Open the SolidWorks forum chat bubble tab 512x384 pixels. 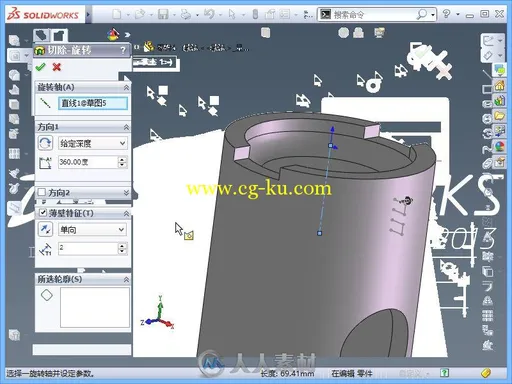click(499, 70)
